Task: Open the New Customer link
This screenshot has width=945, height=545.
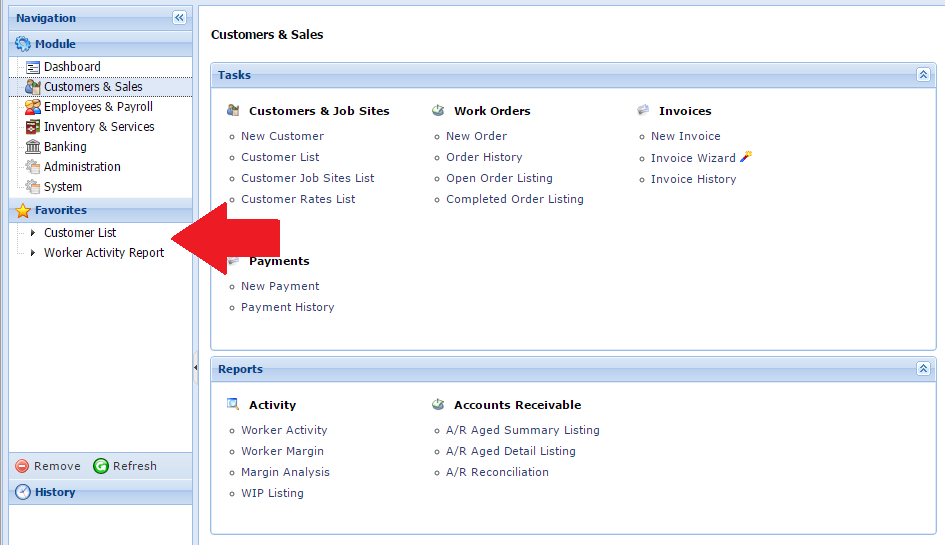Action: pos(282,136)
